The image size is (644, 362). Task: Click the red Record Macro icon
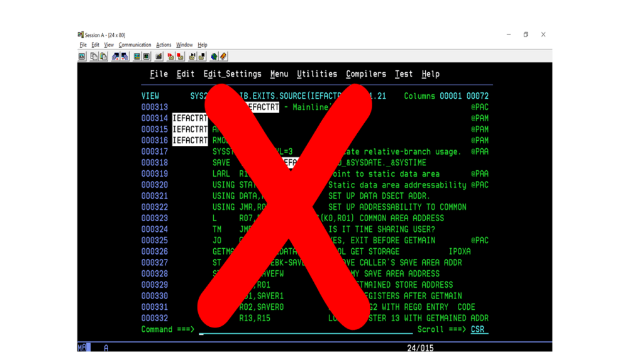170,56
